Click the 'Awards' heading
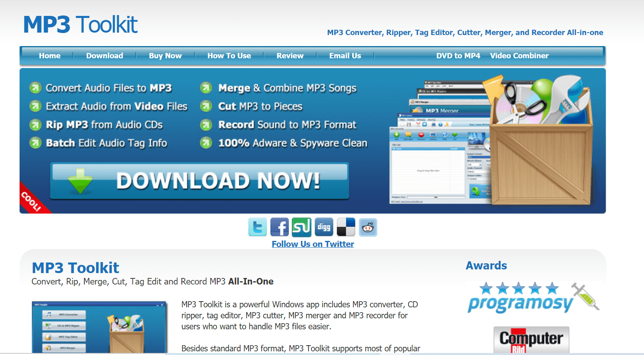The height and width of the screenshot is (355, 644). (x=486, y=266)
